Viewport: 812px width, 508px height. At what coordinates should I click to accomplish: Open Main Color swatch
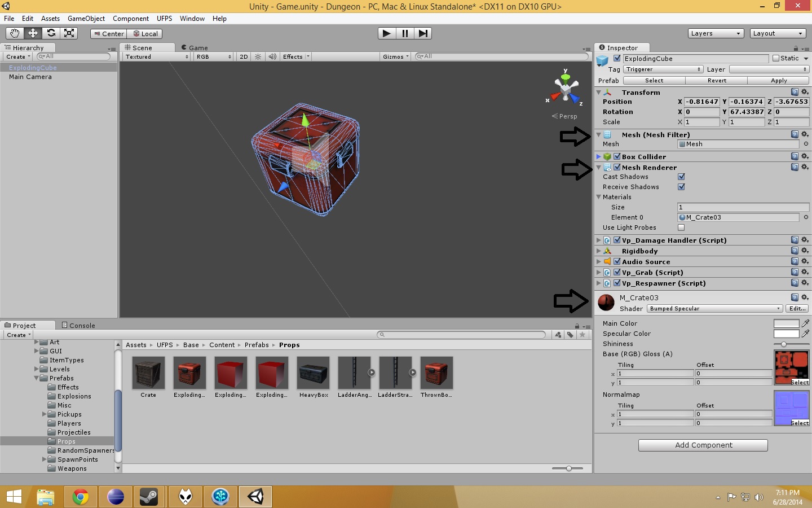786,323
